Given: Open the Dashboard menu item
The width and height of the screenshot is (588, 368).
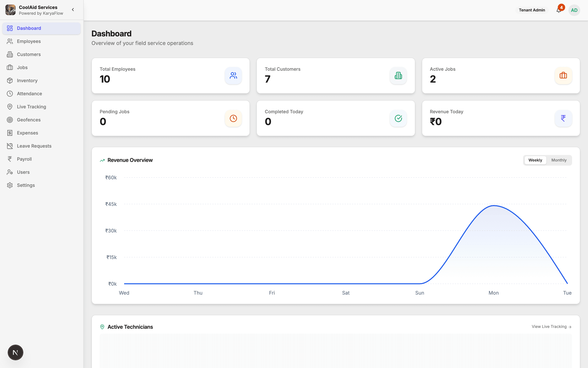Looking at the screenshot, I should (x=42, y=28).
